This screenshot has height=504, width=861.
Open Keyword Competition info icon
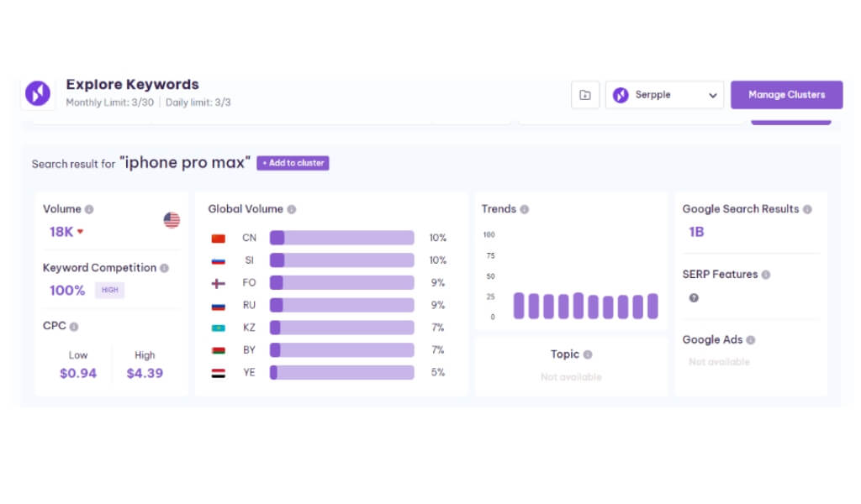pyautogui.click(x=164, y=268)
